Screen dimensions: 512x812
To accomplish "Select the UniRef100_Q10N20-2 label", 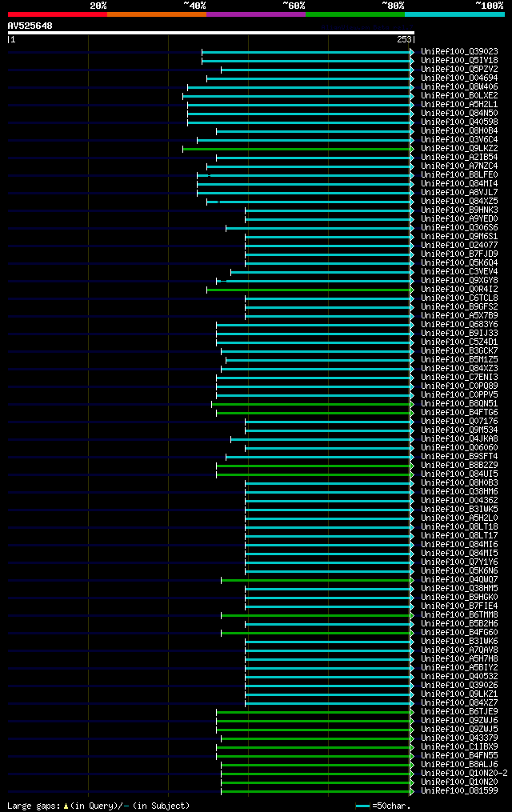I will point(464,774).
